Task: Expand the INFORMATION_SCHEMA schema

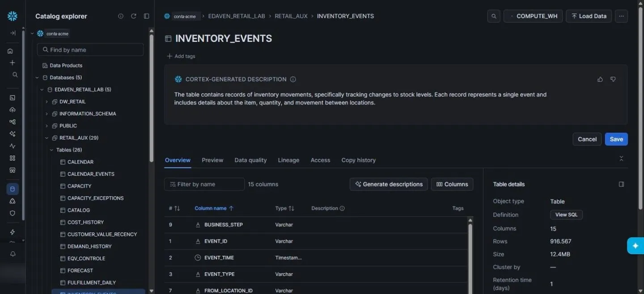Action: click(x=47, y=114)
